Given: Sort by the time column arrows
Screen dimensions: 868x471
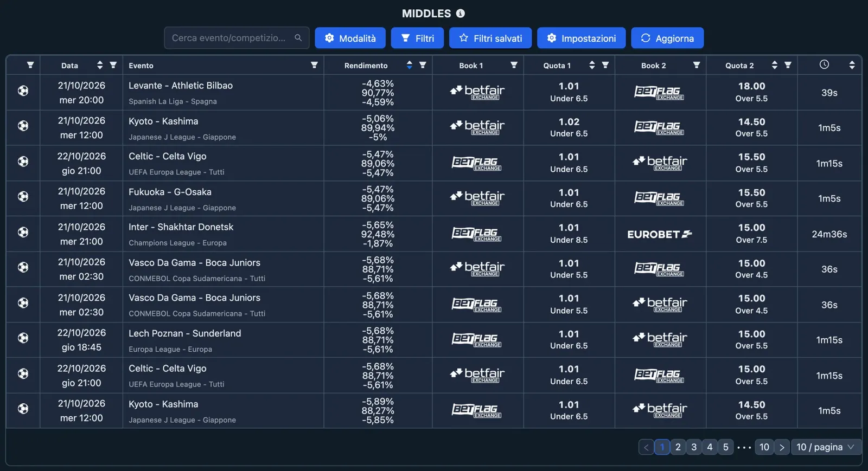Looking at the screenshot, I should (x=852, y=65).
